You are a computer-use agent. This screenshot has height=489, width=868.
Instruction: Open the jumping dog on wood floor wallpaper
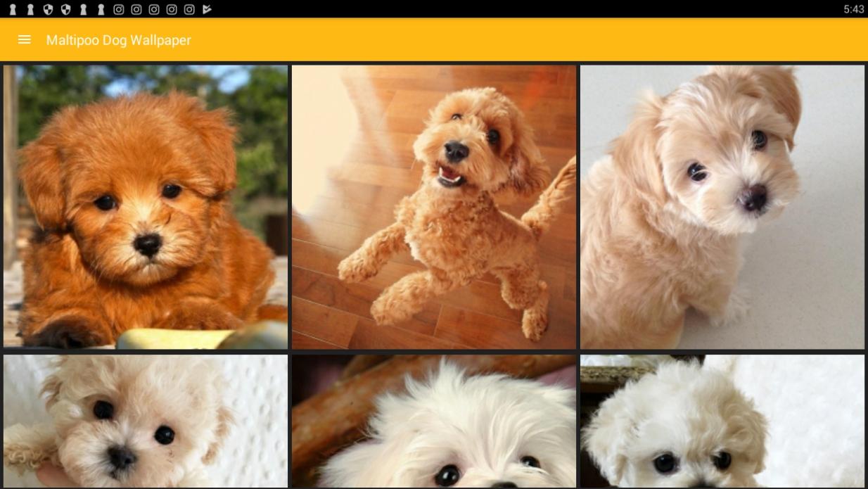click(x=434, y=207)
